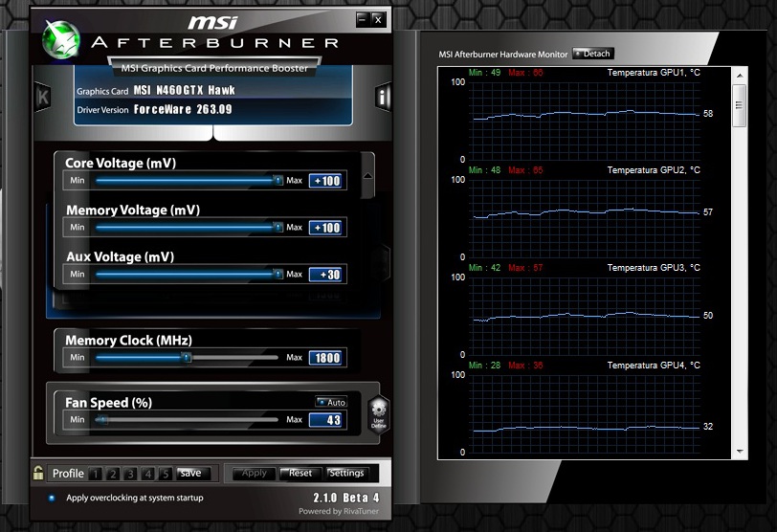
Task: Toggle the profile lock padlock icon
Action: [x=38, y=473]
